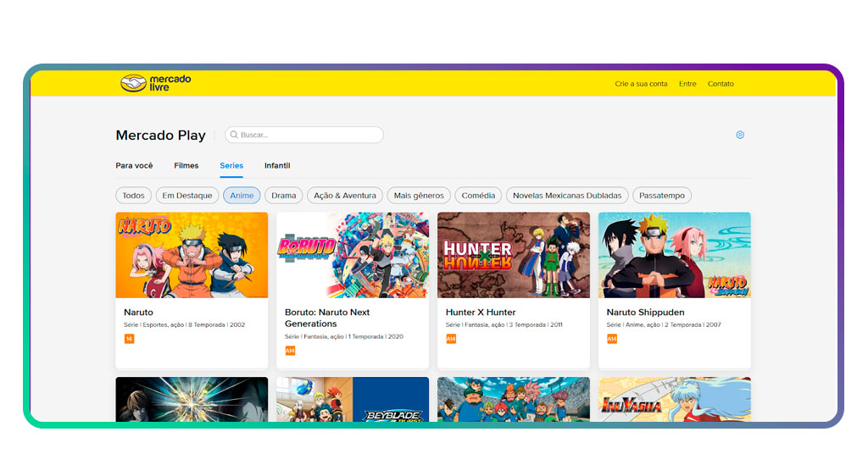Select the Passatempo filter chip

pyautogui.click(x=662, y=195)
